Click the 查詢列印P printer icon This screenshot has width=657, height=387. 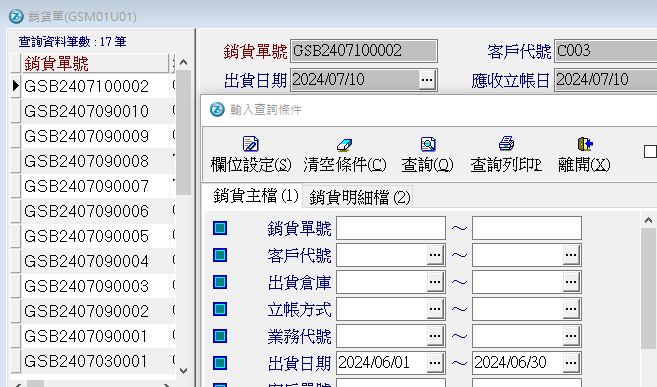(x=506, y=144)
